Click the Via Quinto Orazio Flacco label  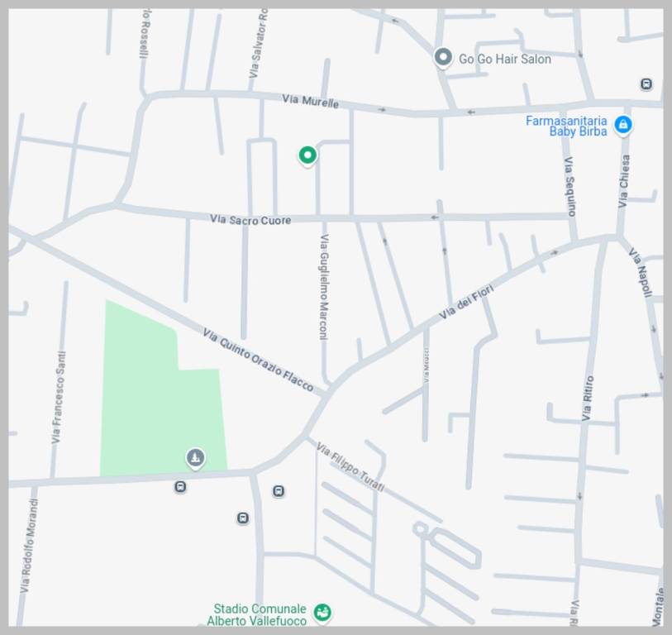coord(258,360)
